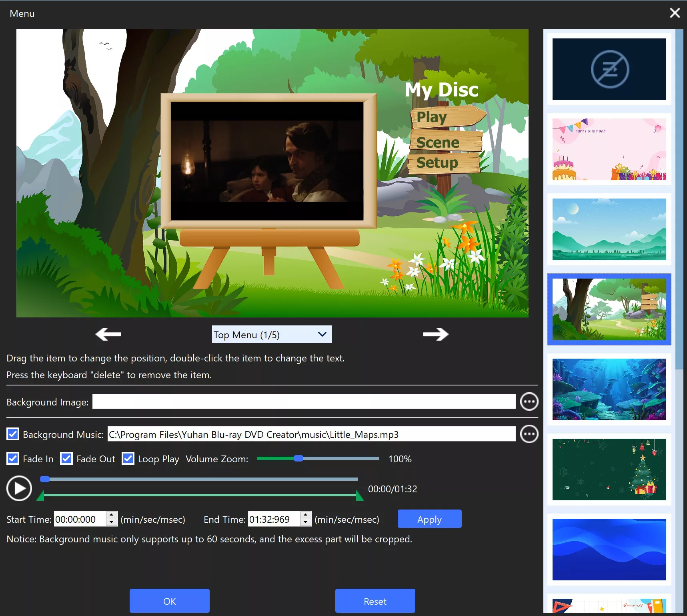687x616 pixels.
Task: Reset the menu settings
Action: (375, 601)
